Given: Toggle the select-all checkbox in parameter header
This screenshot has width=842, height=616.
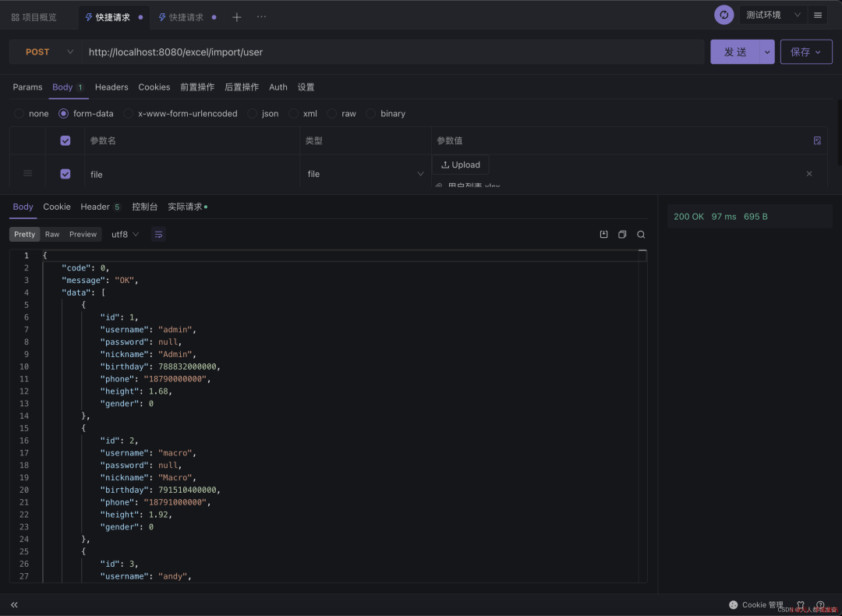Looking at the screenshot, I should coord(65,140).
